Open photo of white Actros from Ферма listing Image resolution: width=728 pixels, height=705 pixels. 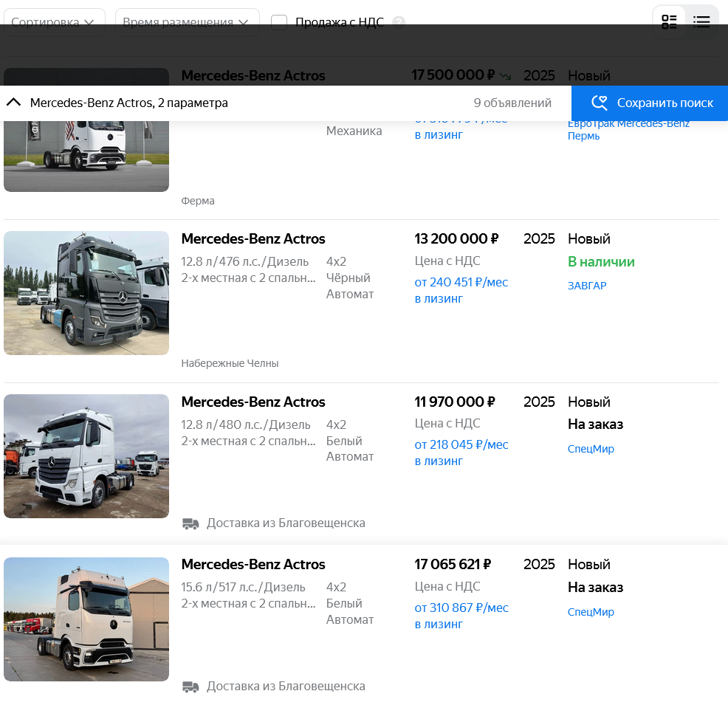(x=86, y=156)
